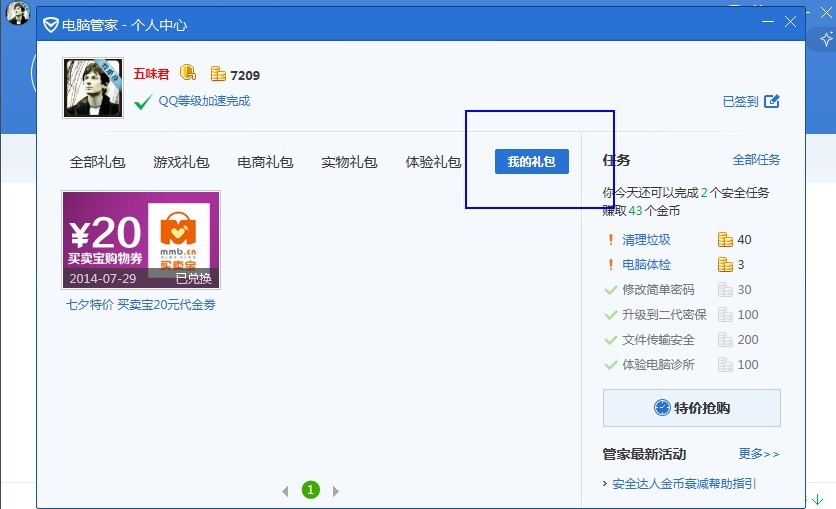This screenshot has width=836, height=509.
Task: Click the coin icon in the 清理垃圾 row
Action: click(x=725, y=240)
